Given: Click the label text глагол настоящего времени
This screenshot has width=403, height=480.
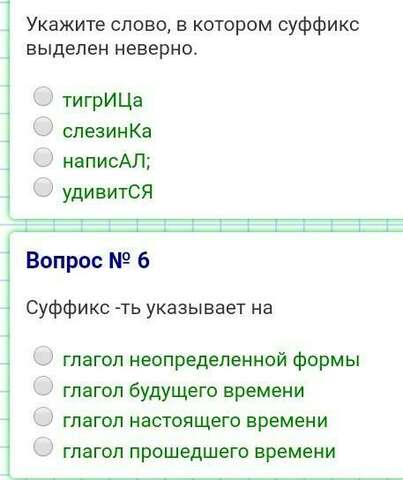Looking at the screenshot, I should pyautogui.click(x=195, y=421).
